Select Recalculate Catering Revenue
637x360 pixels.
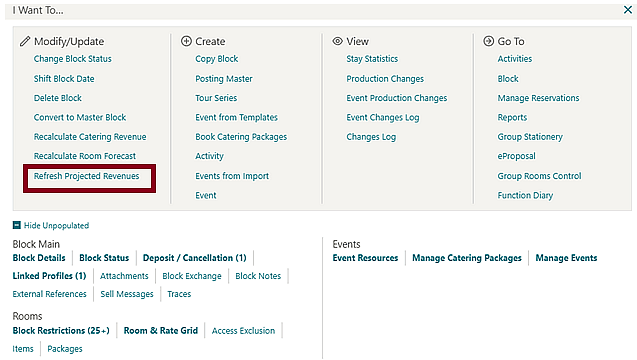click(90, 137)
